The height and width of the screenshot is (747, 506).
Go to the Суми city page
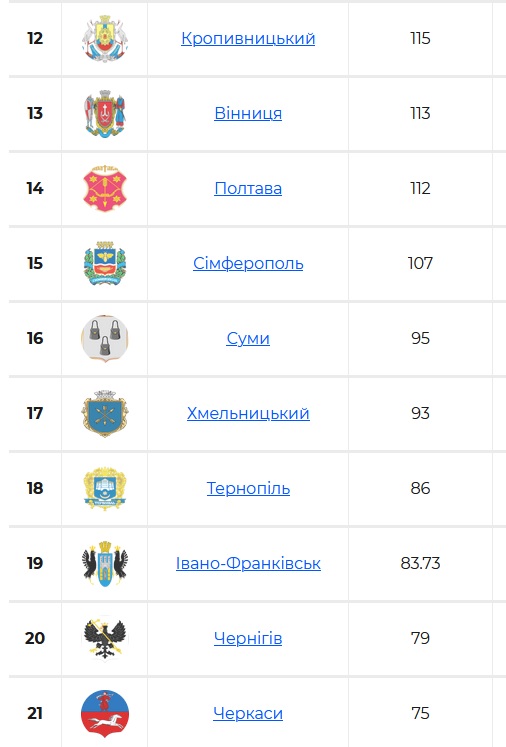coord(248,338)
